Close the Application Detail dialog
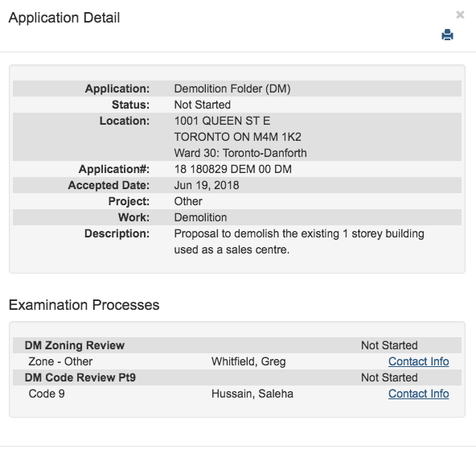Screen dimensions: 476x466 tap(460, 14)
